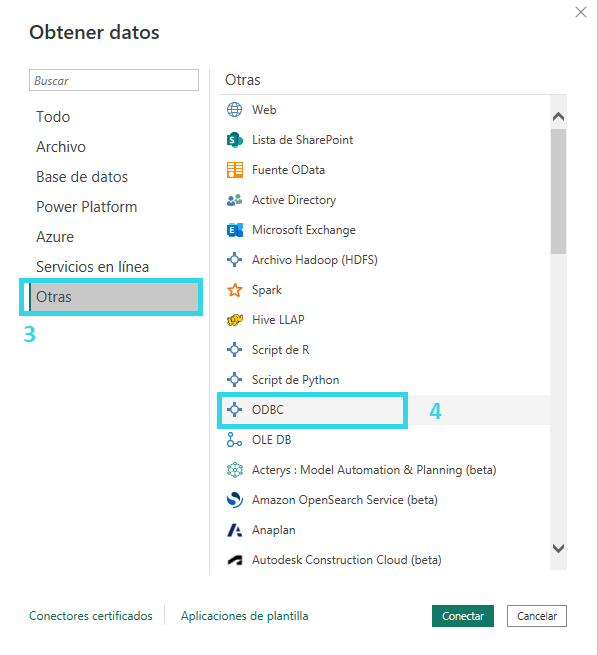Click the connector list scrollbar thumb

[x=558, y=191]
